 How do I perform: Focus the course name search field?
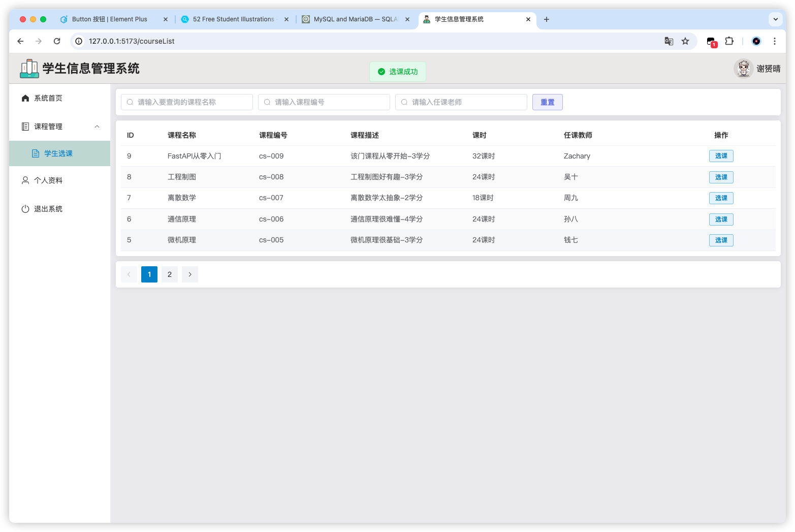pyautogui.click(x=187, y=102)
